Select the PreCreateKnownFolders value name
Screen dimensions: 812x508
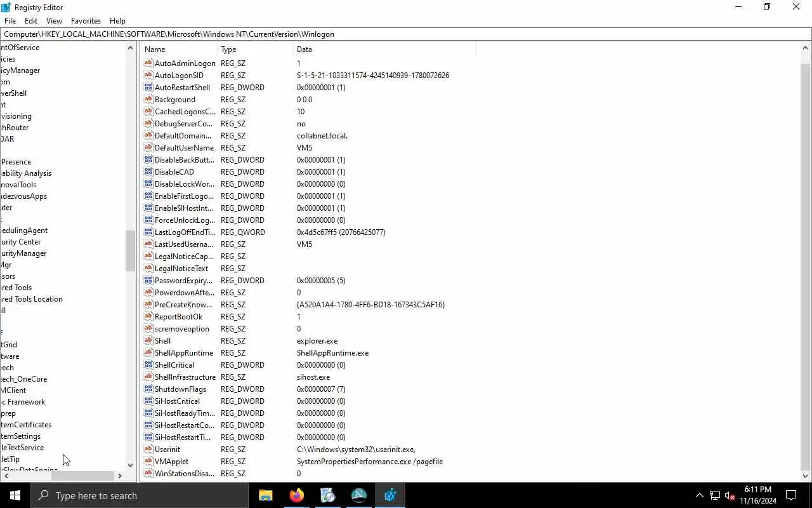[x=183, y=304]
